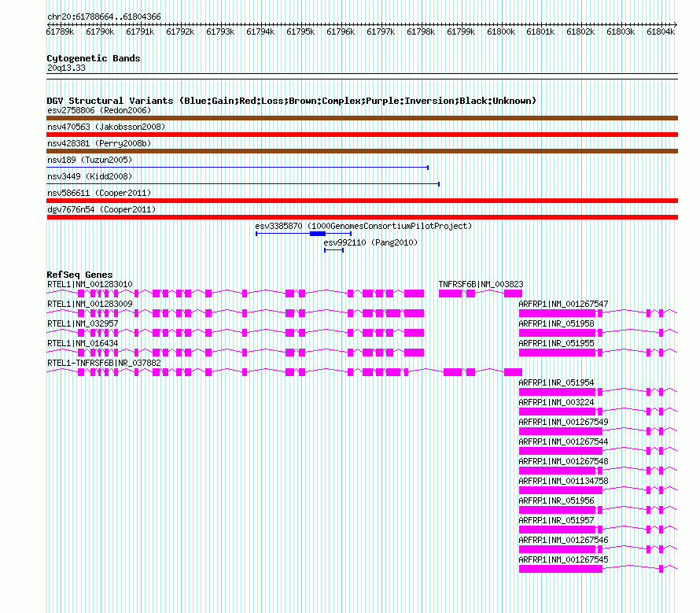Image resolution: width=700 pixels, height=613 pixels.
Task: Open transcript ARFRP1|NR_051958
Action: coord(556,323)
